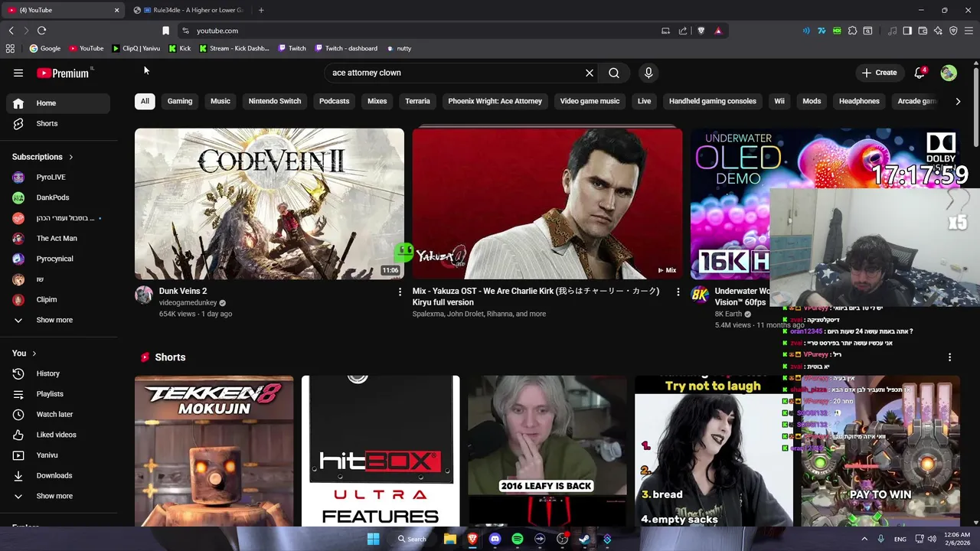Screen dimensions: 980x551
Task: Open Liked videos in the sidebar
Action: click(58, 435)
